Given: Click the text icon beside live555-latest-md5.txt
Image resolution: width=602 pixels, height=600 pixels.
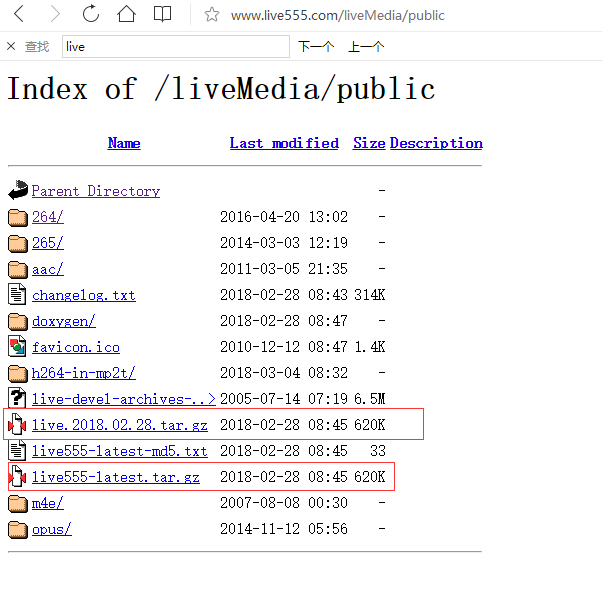Looking at the screenshot, I should point(17,450).
